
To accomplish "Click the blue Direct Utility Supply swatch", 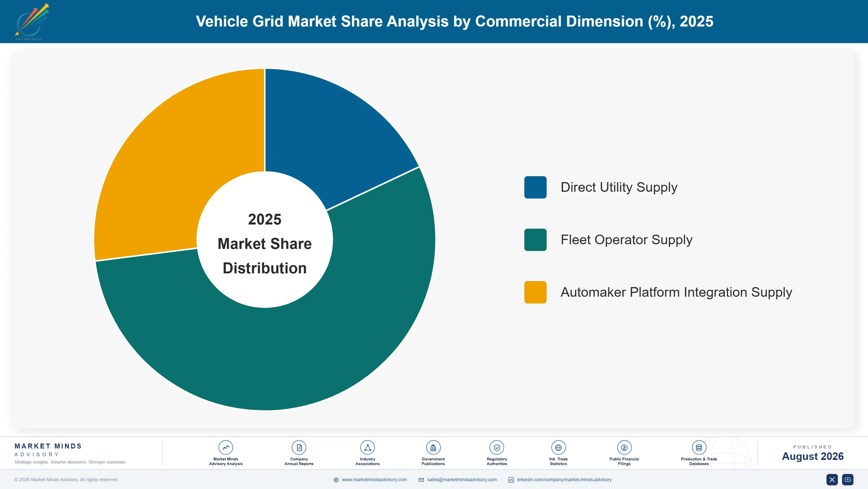I will pyautogui.click(x=535, y=187).
